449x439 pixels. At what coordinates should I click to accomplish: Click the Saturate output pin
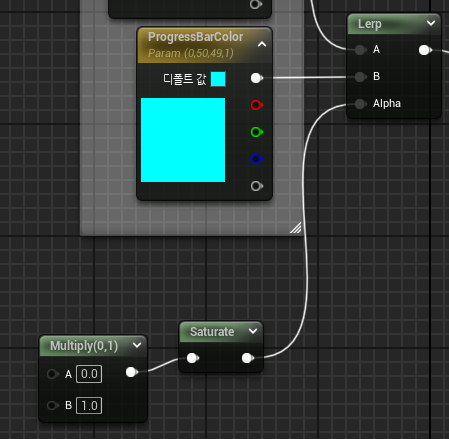(247, 358)
